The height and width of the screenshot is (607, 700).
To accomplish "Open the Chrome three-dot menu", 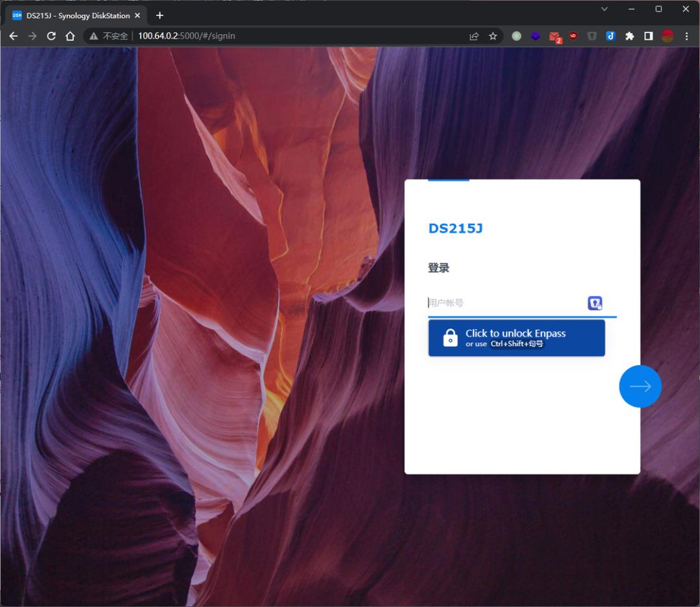I will (686, 36).
